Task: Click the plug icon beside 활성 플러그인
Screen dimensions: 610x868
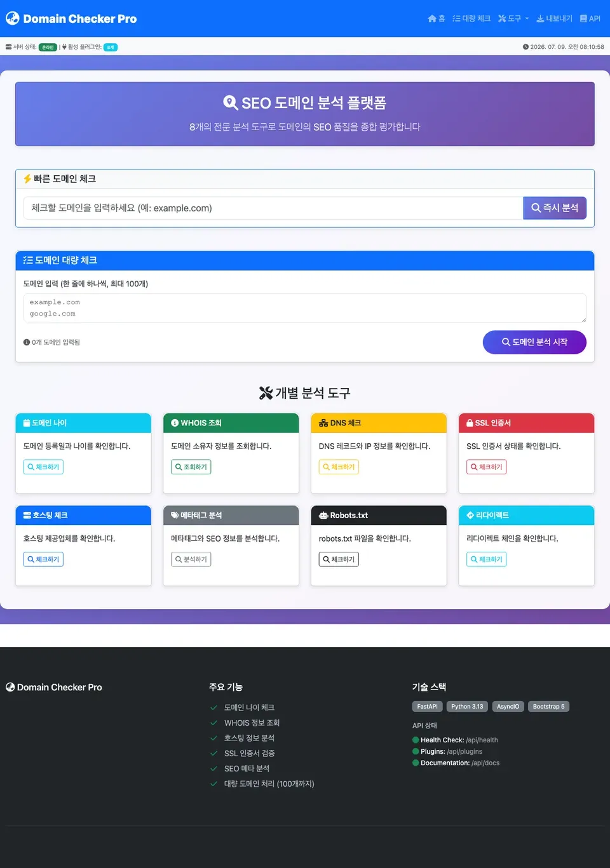Action: pyautogui.click(x=64, y=47)
